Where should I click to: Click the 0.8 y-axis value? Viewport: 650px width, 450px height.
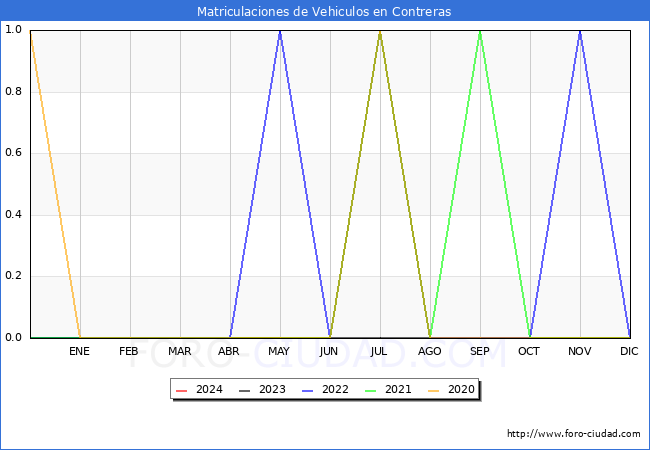(x=13, y=91)
